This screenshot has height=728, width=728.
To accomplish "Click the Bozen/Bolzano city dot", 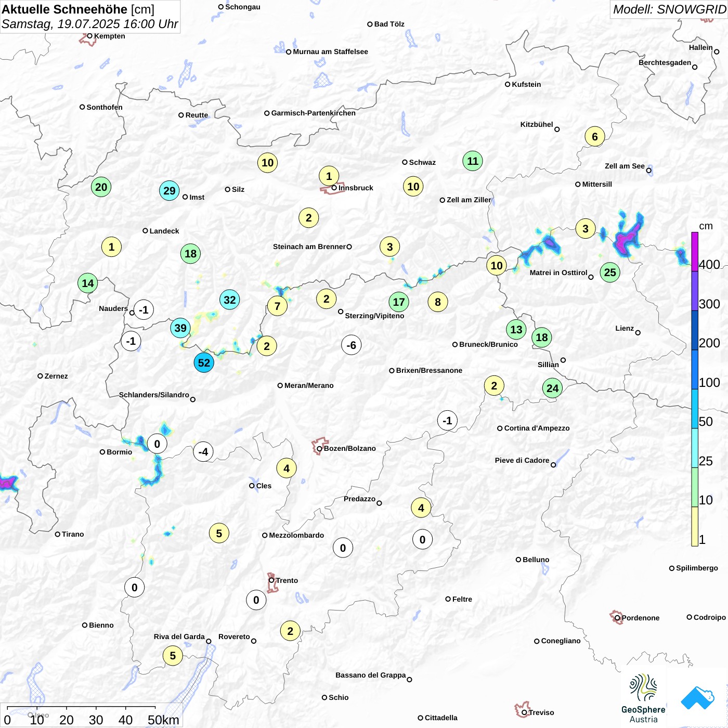I will click(x=319, y=448).
